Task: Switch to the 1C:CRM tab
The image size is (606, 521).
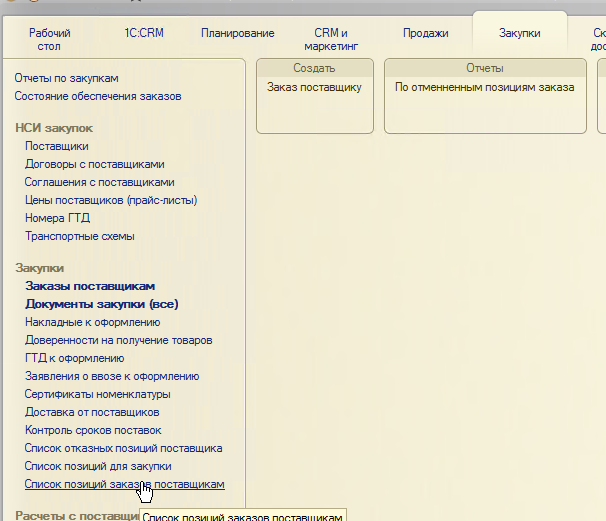Action: (x=144, y=33)
